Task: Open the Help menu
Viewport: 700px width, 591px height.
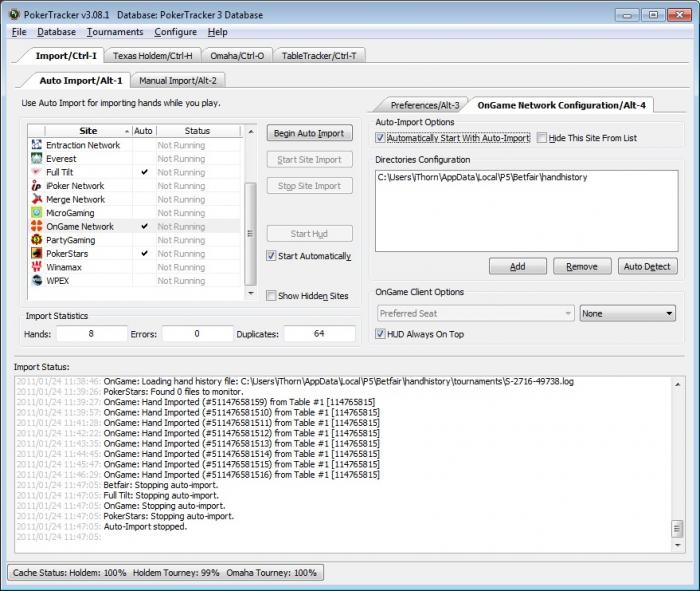Action: [x=217, y=32]
